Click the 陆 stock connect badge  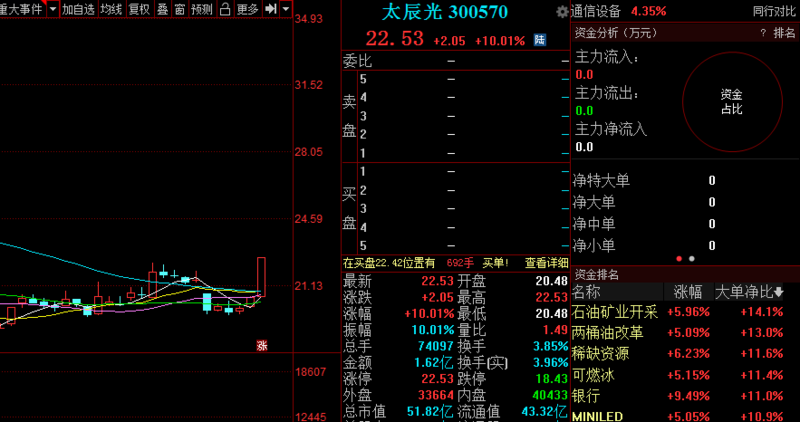pos(540,40)
